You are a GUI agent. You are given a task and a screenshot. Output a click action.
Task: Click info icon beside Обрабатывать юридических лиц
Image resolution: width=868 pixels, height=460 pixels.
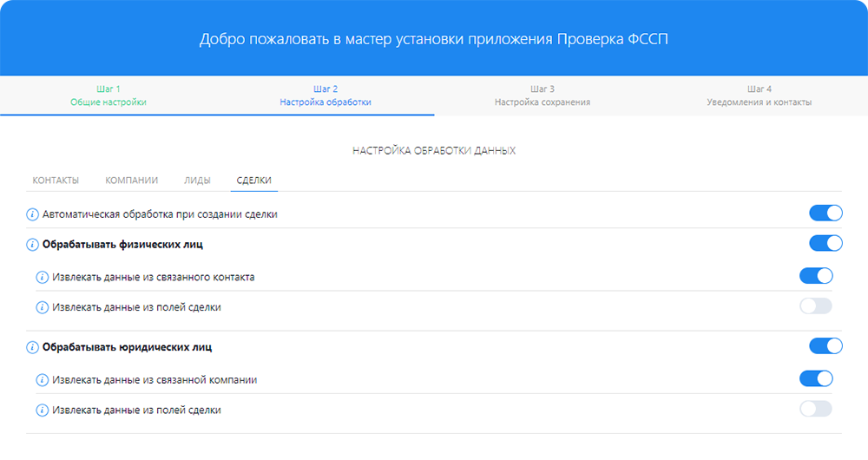pyautogui.click(x=33, y=347)
